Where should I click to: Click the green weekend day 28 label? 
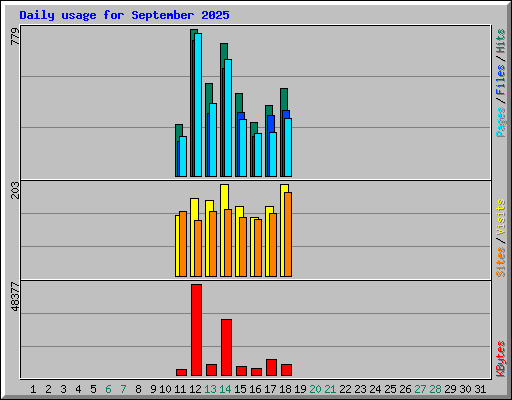pyautogui.click(x=435, y=389)
